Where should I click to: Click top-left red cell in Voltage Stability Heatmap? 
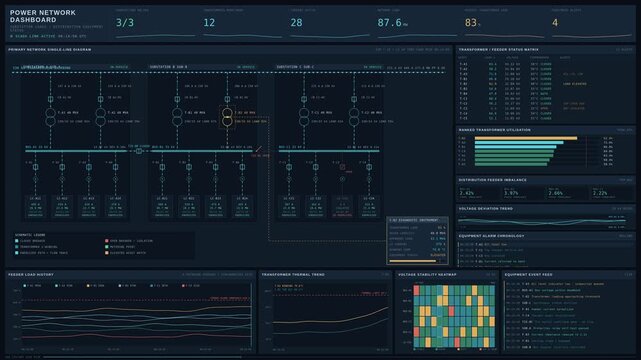(x=417, y=291)
